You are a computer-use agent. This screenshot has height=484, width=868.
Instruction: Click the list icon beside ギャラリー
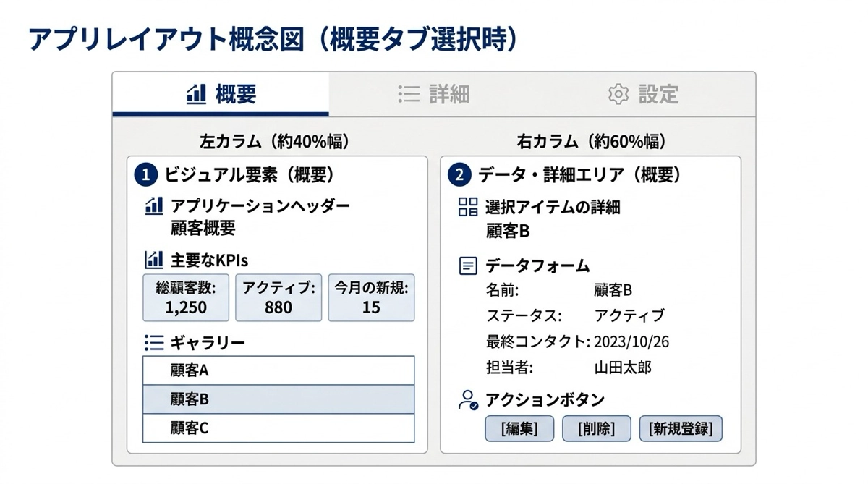point(154,342)
